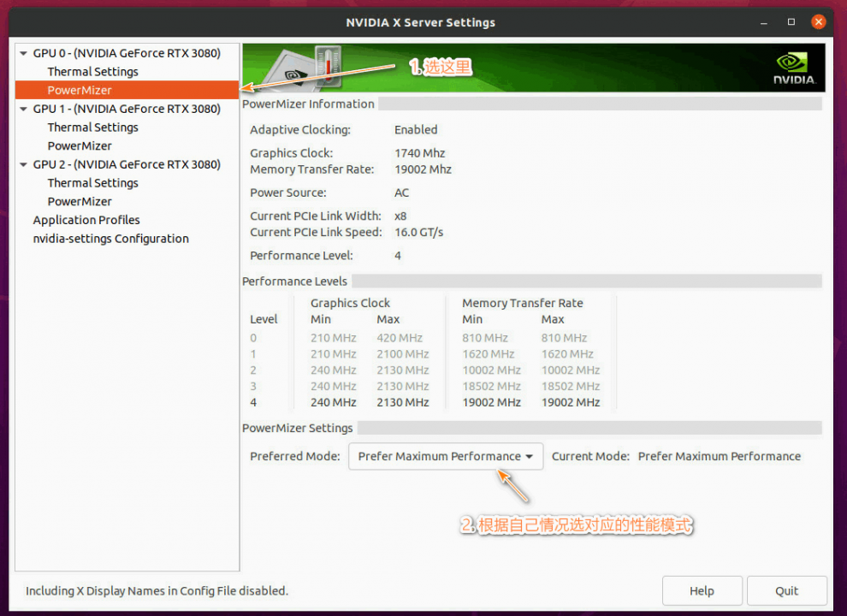The image size is (847, 616).
Task: Click the Current Mode value text
Action: [x=720, y=457]
